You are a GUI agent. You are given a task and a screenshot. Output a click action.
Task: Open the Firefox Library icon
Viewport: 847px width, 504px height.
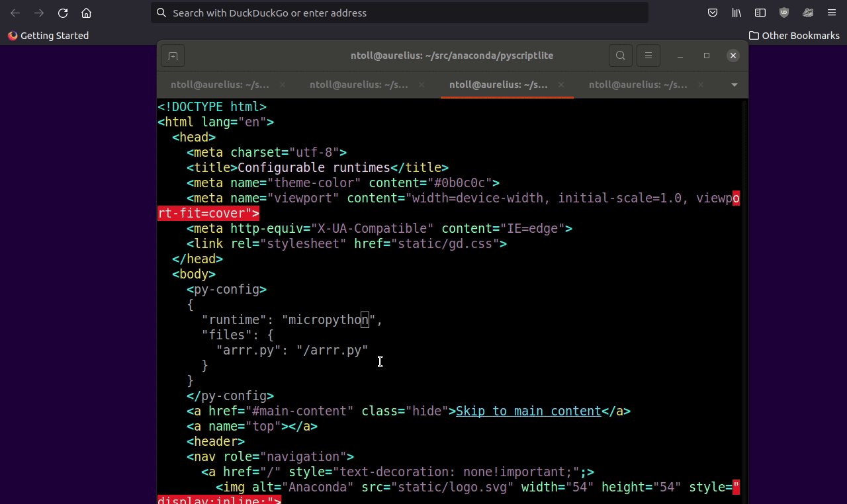(x=736, y=13)
